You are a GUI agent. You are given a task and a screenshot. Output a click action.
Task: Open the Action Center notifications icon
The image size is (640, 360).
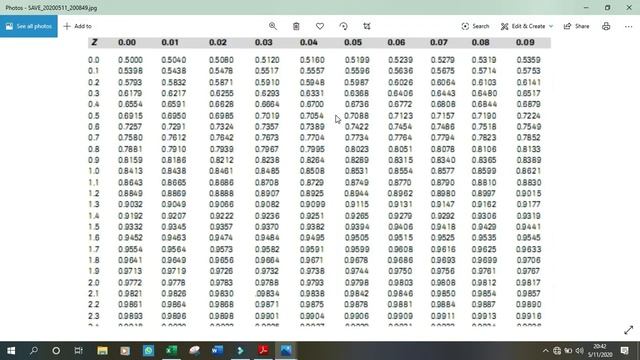click(624, 351)
